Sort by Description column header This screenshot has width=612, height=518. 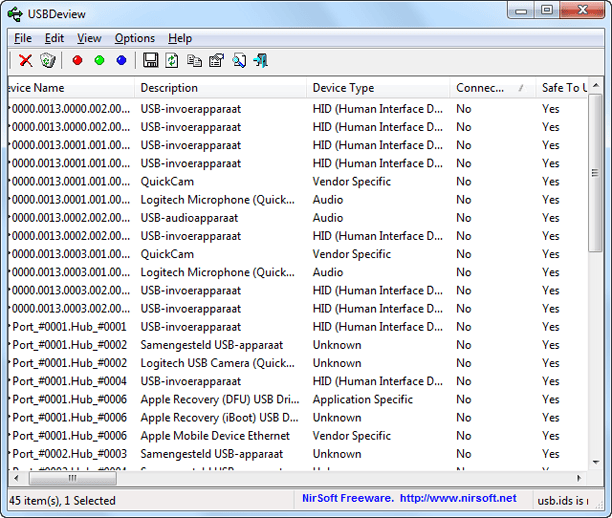(x=221, y=88)
